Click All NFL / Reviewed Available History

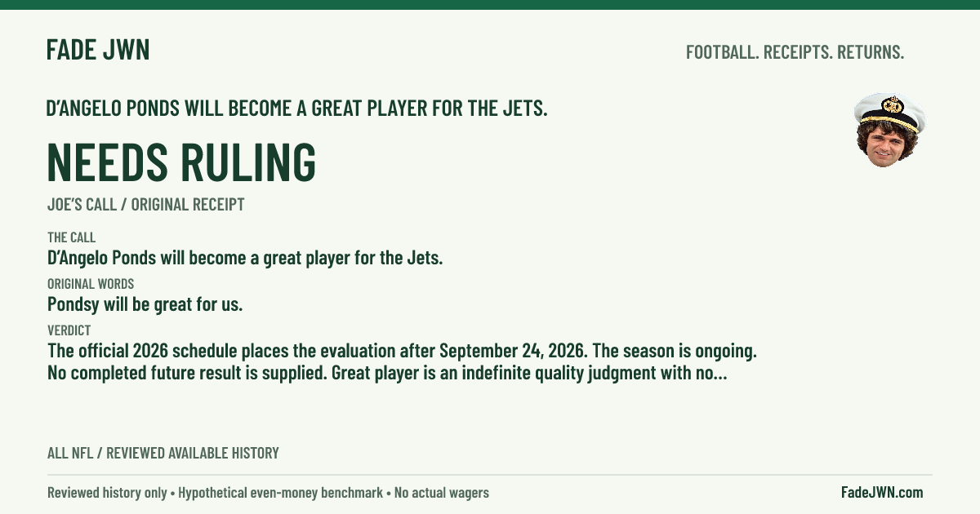click(163, 453)
